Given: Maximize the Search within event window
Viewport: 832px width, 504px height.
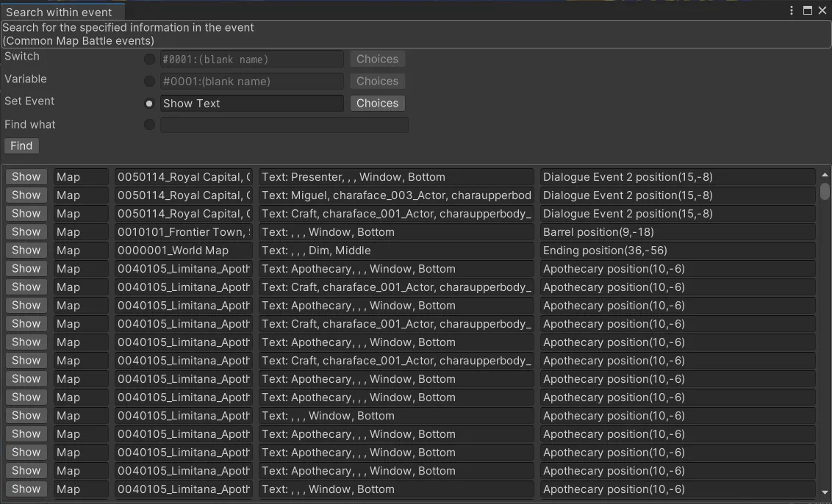Looking at the screenshot, I should coord(807,11).
